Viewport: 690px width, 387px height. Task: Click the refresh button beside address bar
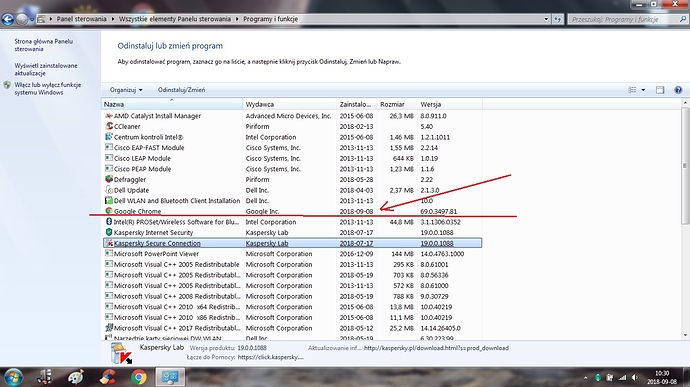[558, 19]
